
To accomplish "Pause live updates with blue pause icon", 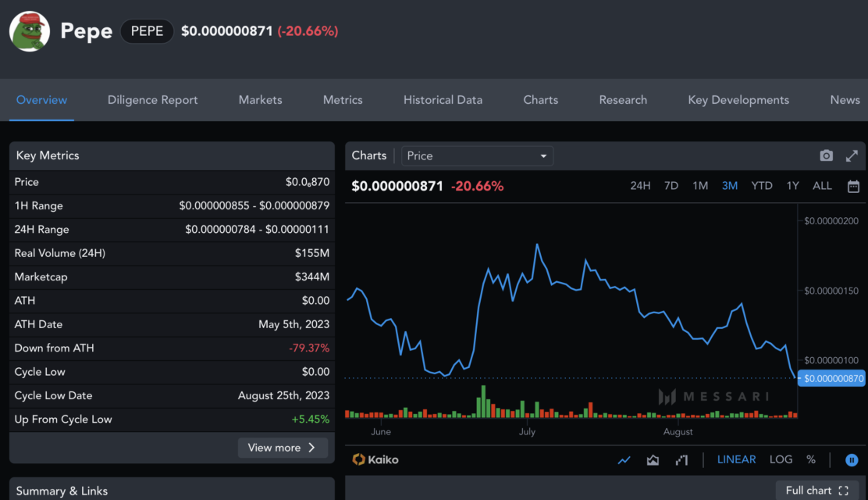I will click(x=852, y=460).
